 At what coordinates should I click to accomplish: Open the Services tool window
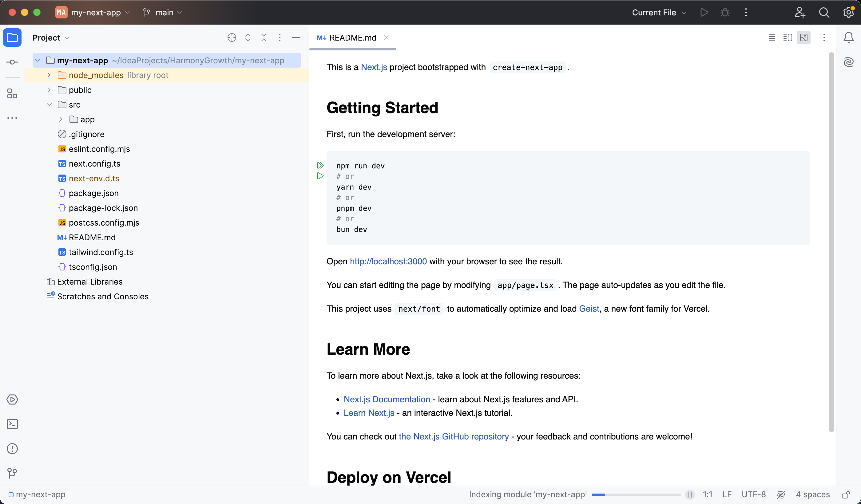(x=12, y=399)
